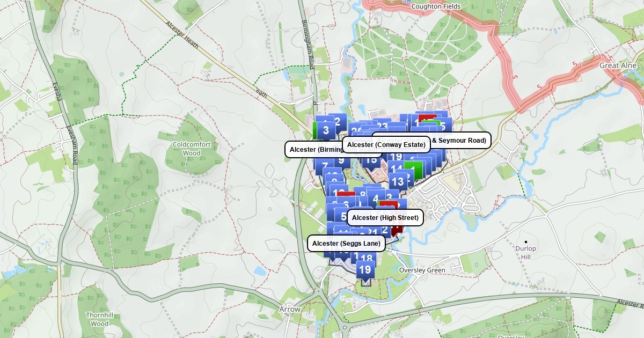
Task: Open the blue marker numbered 9
Action: (x=341, y=161)
